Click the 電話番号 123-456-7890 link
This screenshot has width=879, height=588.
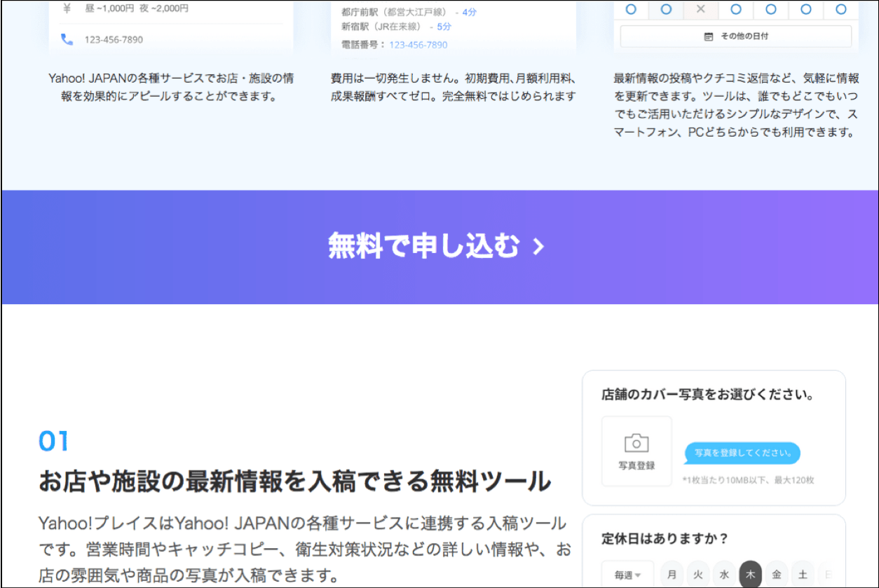pos(418,44)
